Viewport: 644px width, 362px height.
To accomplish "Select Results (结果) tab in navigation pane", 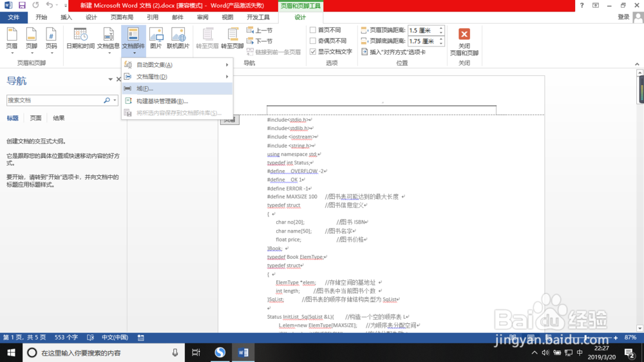I will click(x=59, y=119).
